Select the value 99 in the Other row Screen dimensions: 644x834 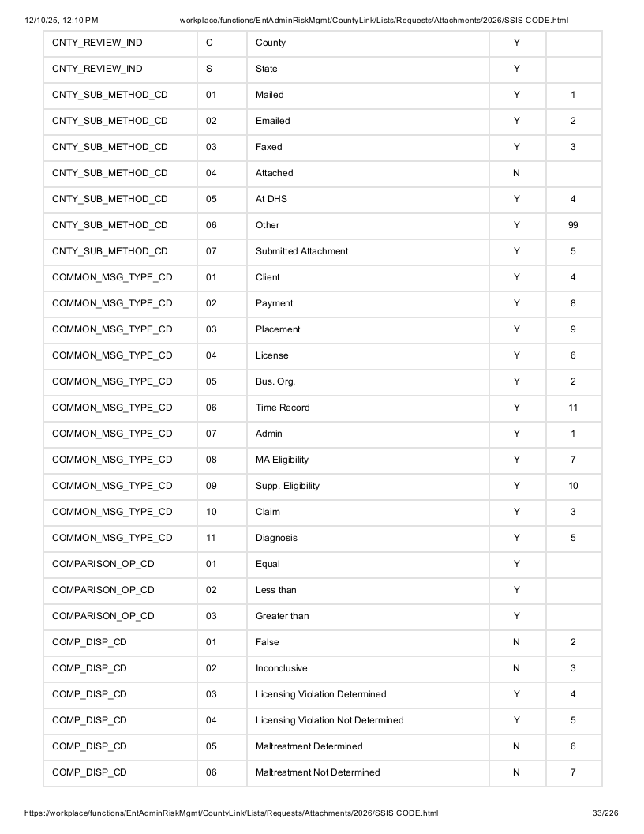click(x=573, y=225)
